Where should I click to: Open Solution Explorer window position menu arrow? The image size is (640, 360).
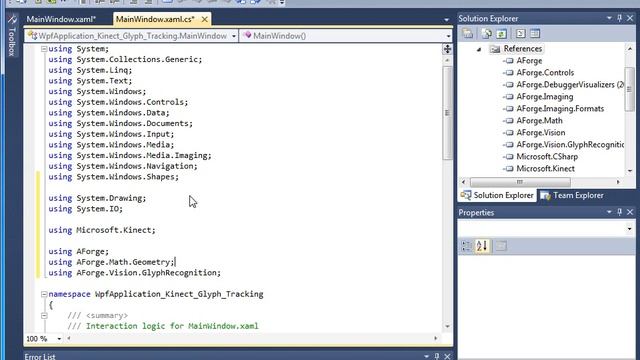[609, 18]
